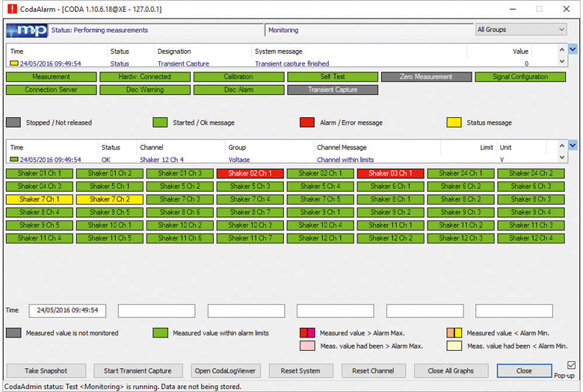This screenshot has width=583, height=392.
Task: Click the Shaker 11 Ch 4 channel
Action: click(40, 238)
